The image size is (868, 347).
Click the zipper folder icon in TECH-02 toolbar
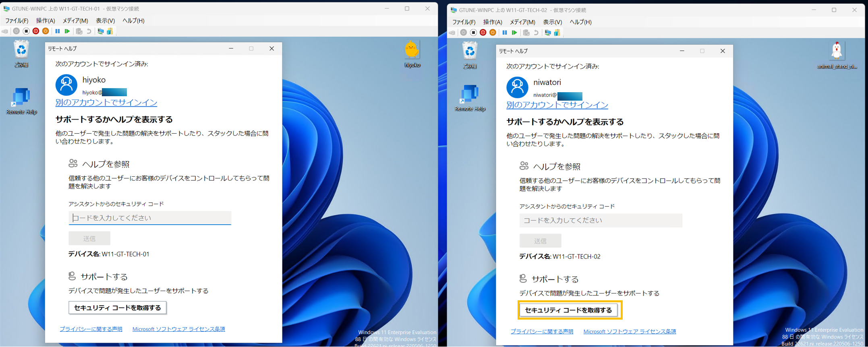[x=557, y=33]
